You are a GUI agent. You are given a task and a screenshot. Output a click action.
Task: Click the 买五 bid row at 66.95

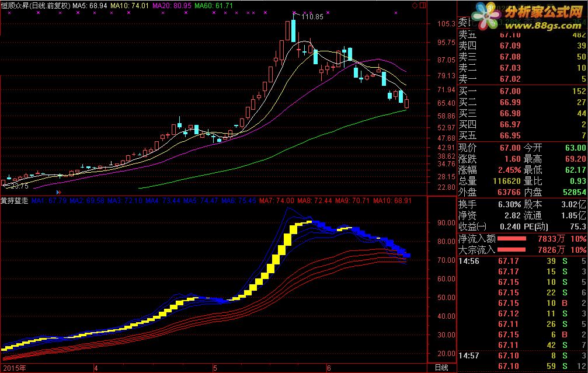pos(522,135)
